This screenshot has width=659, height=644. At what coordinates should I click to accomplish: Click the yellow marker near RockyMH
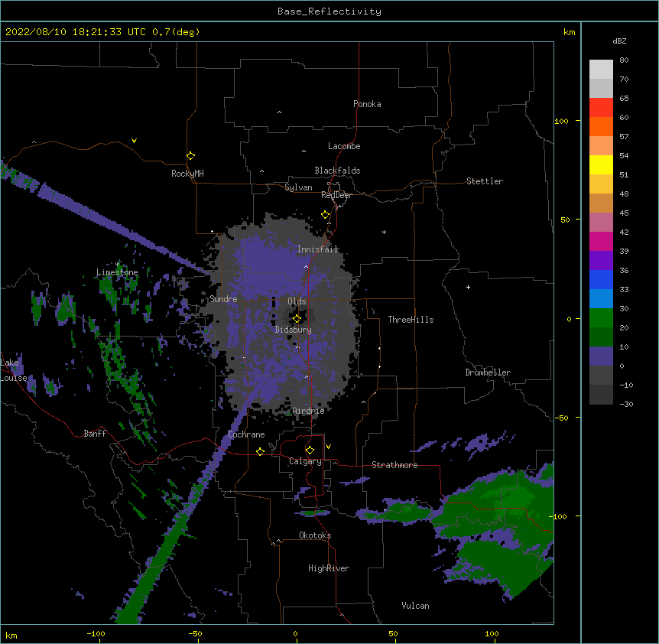[191, 156]
